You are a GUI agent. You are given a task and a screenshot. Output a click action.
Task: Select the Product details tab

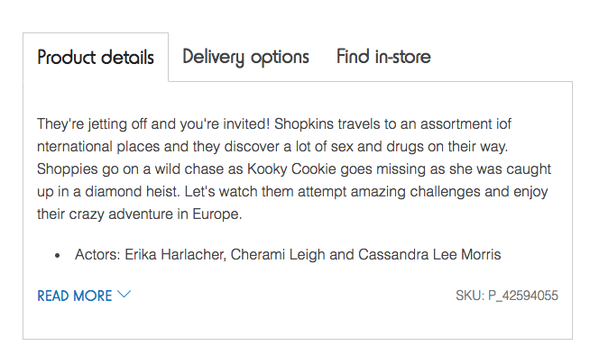[96, 58]
